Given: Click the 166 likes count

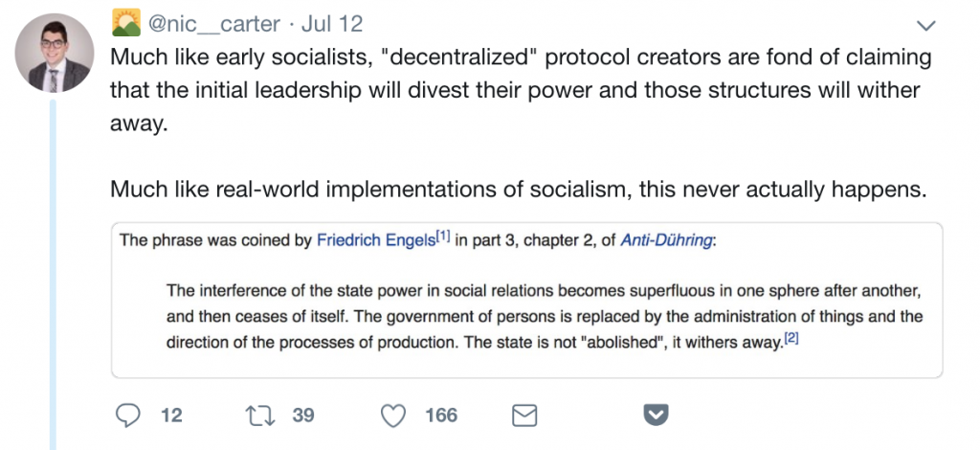Looking at the screenshot, I should pos(441,416).
